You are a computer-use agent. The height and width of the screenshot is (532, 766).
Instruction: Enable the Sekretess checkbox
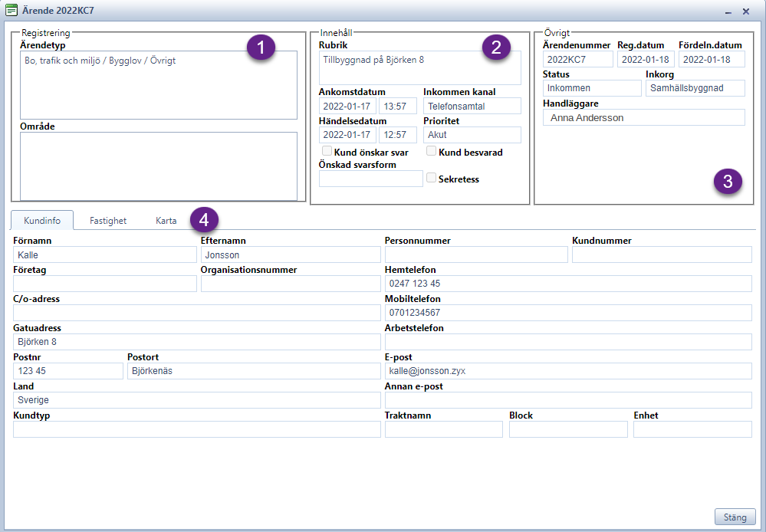(432, 178)
